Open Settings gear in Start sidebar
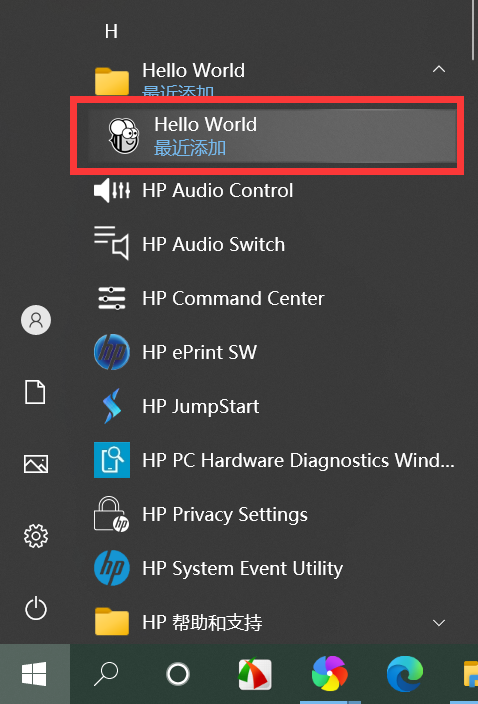478x704 pixels. click(36, 536)
